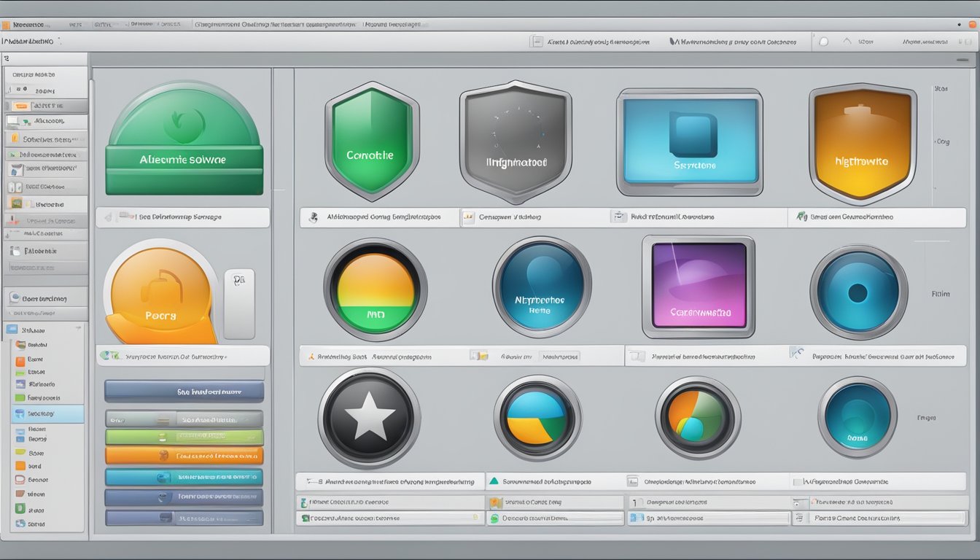980x560 pixels.
Task: Click caption bar below the black star icon
Action: (389, 481)
